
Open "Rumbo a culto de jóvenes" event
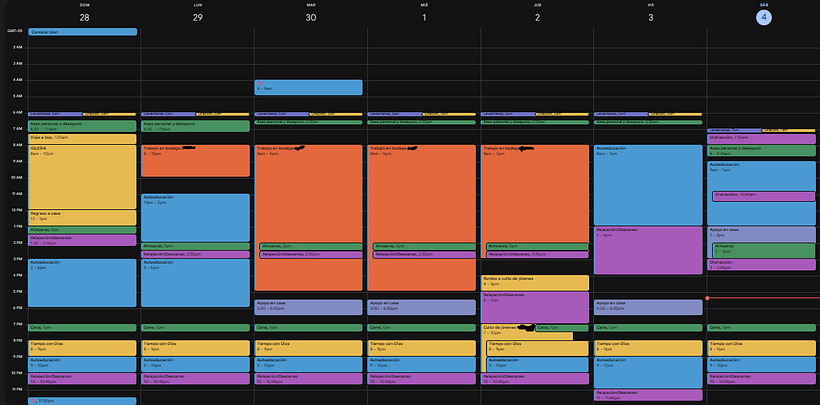click(534, 282)
